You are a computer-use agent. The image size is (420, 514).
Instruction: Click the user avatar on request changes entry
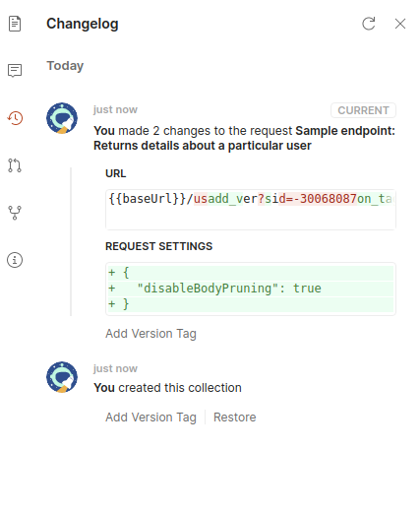(62, 118)
